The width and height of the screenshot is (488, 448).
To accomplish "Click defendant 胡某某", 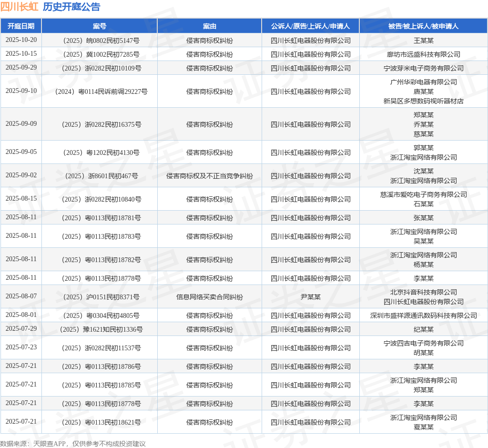I will coord(424,352).
